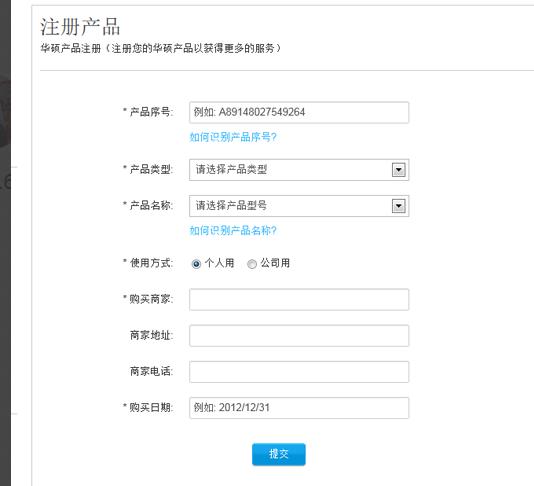The width and height of the screenshot is (534, 486).
Task: Click the 注册产品 page heading
Action: 80,27
